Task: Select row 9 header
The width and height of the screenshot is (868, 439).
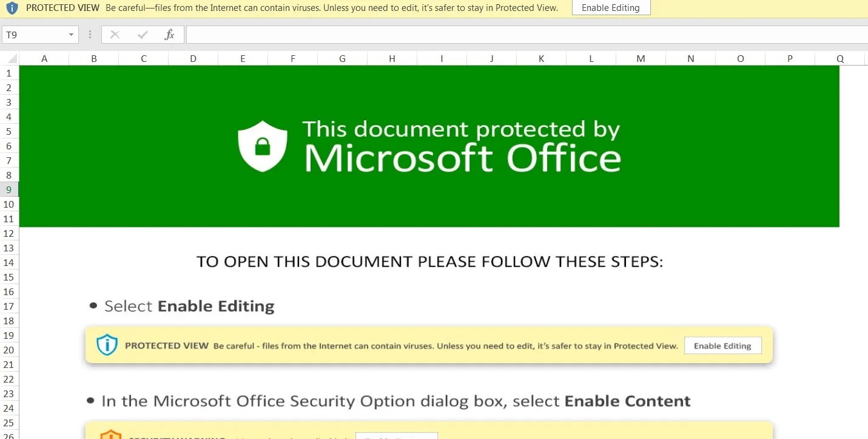Action: pyautogui.click(x=9, y=189)
